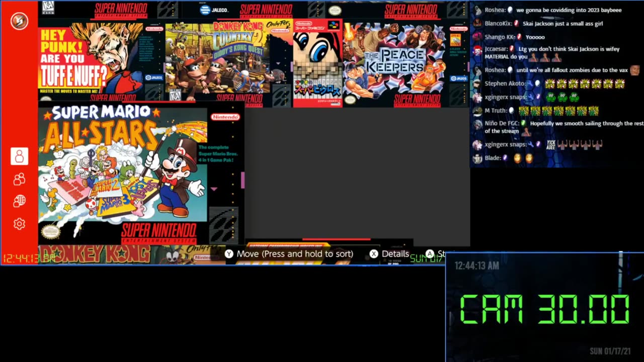This screenshot has height=362, width=644.
Task: Open online play globe icon
Action: click(x=19, y=201)
